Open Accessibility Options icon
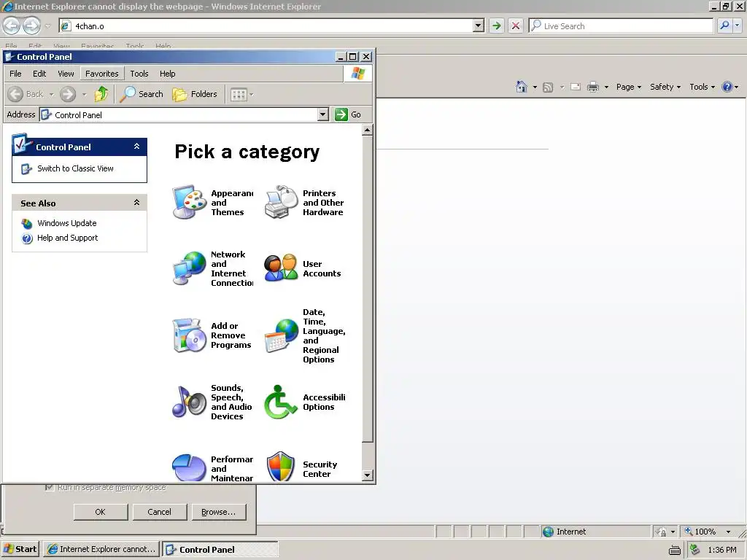The image size is (747, 560). 281,402
